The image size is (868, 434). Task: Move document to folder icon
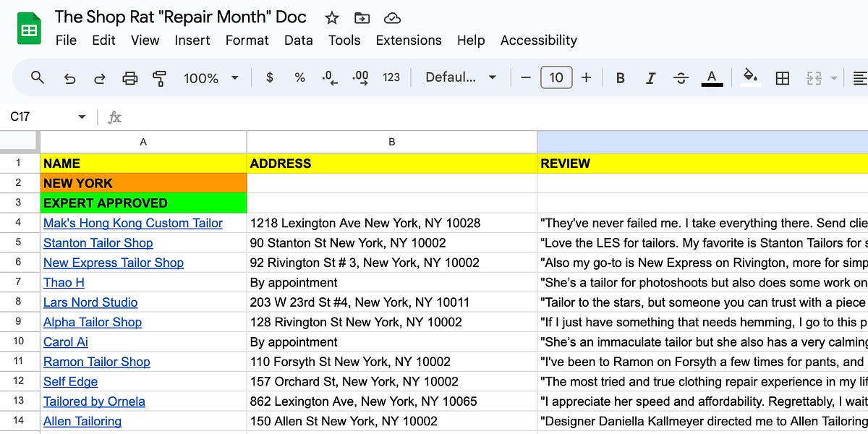(x=362, y=18)
